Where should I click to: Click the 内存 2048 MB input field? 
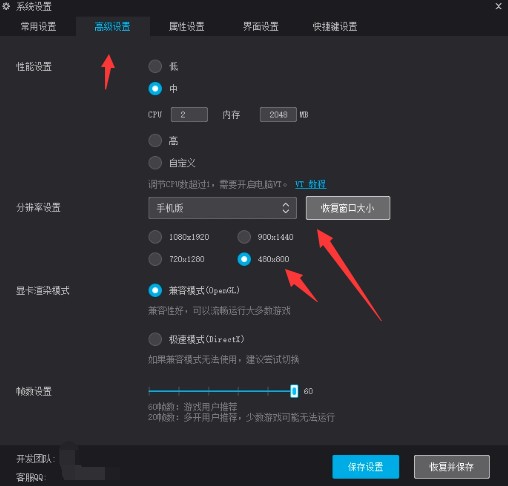pyautogui.click(x=278, y=115)
